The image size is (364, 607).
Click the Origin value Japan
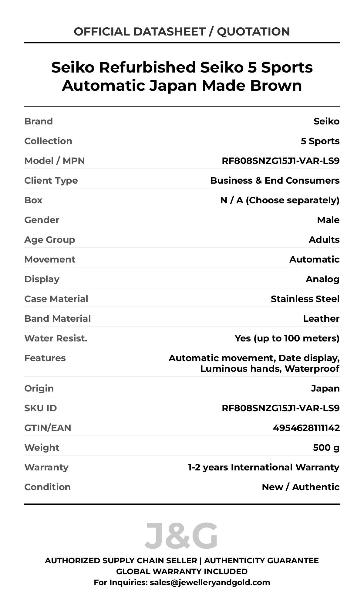click(325, 388)
